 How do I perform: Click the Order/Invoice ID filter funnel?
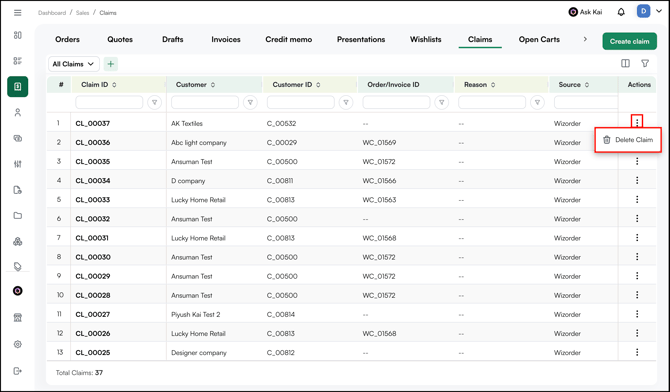(442, 103)
